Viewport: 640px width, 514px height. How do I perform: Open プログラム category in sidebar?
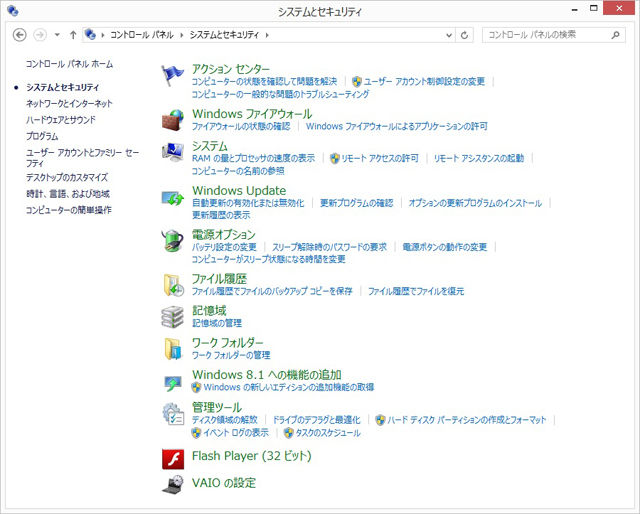pyautogui.click(x=42, y=136)
